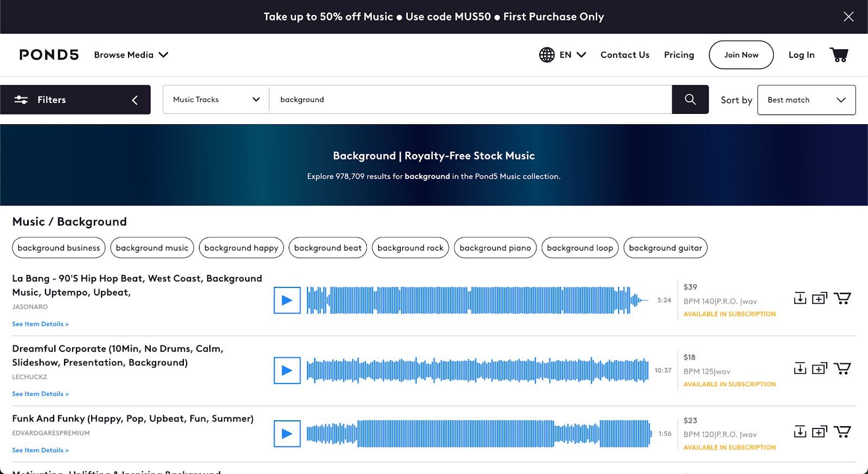This screenshot has height=474, width=868.
Task: Go to Pricing page
Action: click(x=679, y=55)
